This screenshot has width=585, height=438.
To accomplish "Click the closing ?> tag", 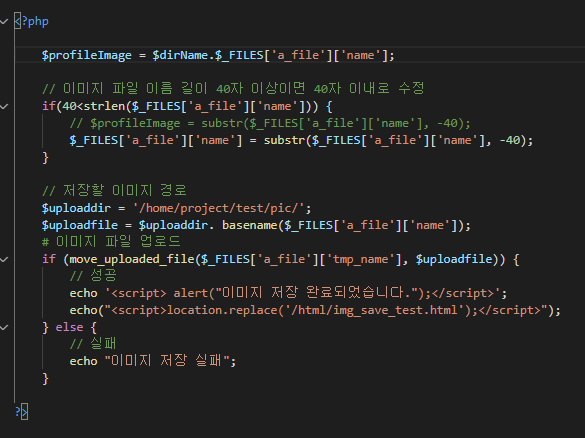I will click(22, 412).
